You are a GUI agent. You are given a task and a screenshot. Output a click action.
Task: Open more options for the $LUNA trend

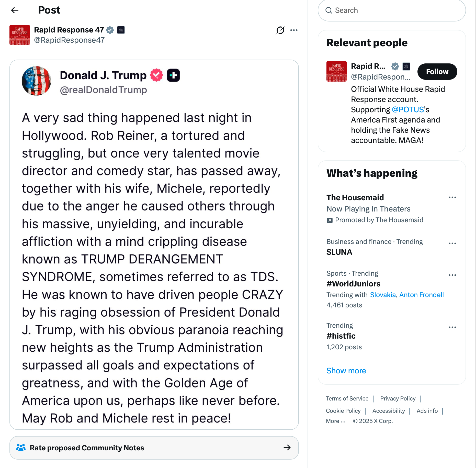point(452,243)
